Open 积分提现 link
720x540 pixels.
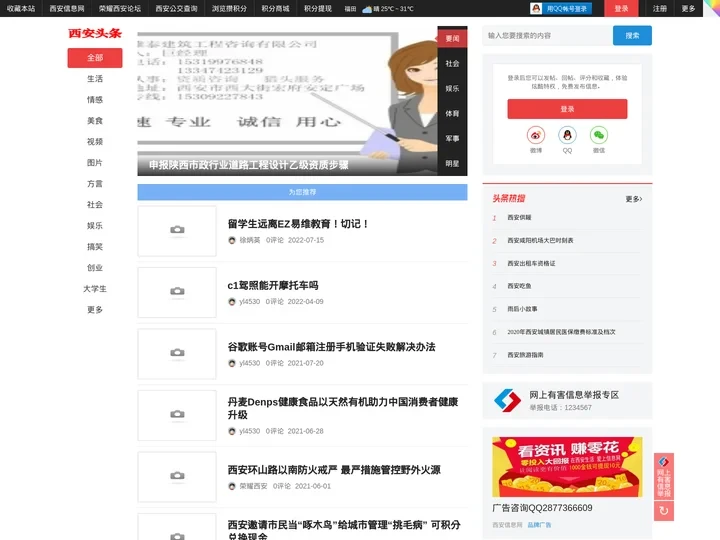(318, 9)
